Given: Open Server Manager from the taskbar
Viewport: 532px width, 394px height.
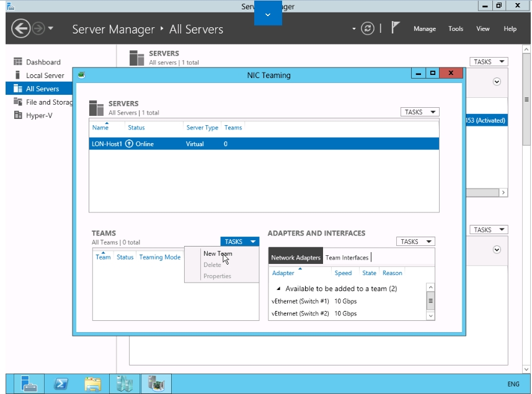Looking at the screenshot, I should [29, 384].
